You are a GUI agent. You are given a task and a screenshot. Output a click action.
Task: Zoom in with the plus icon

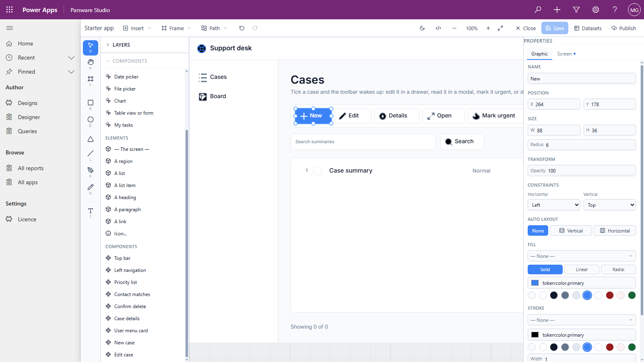point(488,28)
